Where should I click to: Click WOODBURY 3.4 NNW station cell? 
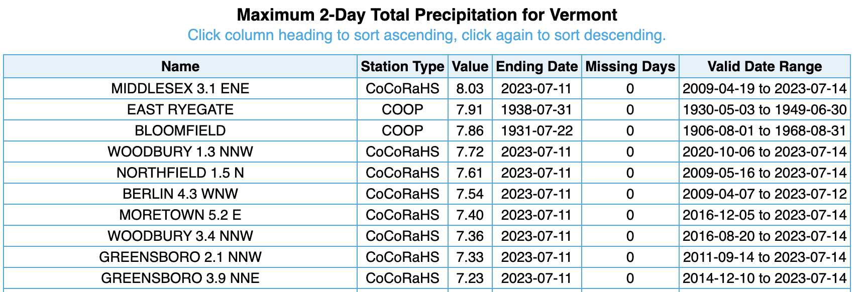[180, 236]
